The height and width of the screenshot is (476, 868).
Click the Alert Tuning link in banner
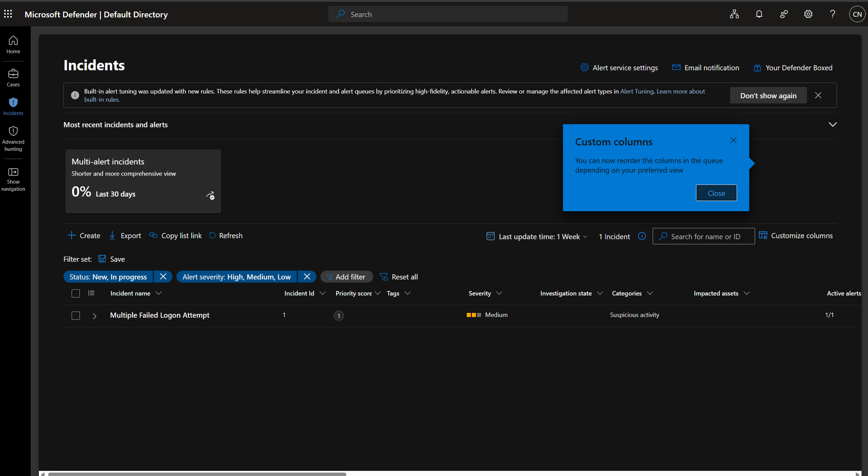point(637,91)
